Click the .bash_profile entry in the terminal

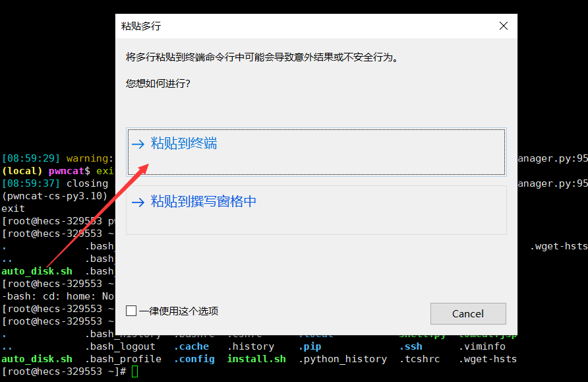pos(124,358)
